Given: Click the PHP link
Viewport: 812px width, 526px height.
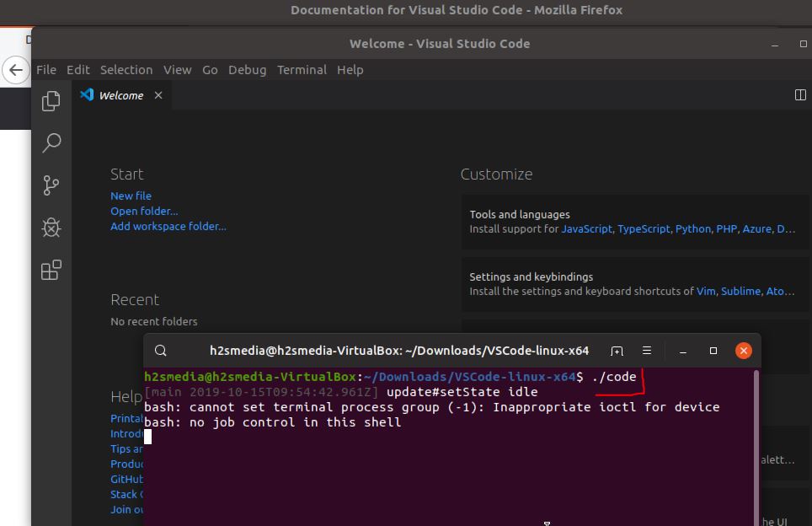Looking at the screenshot, I should [727, 229].
